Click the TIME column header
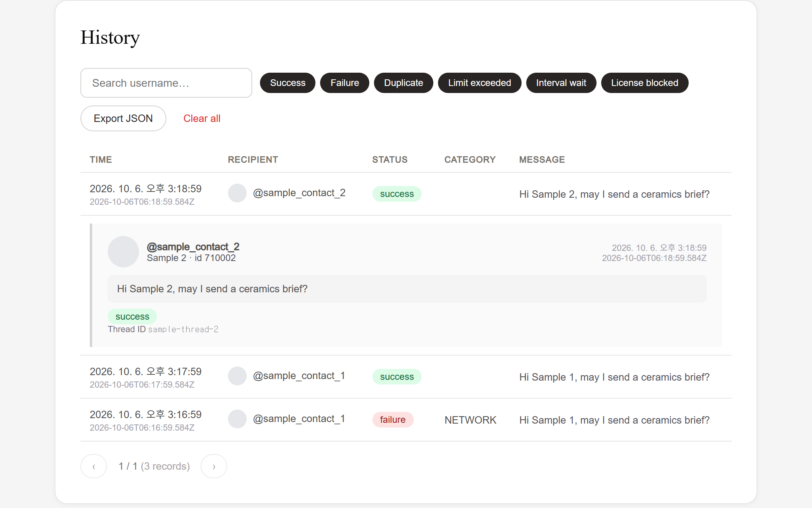812x508 pixels. (x=101, y=159)
